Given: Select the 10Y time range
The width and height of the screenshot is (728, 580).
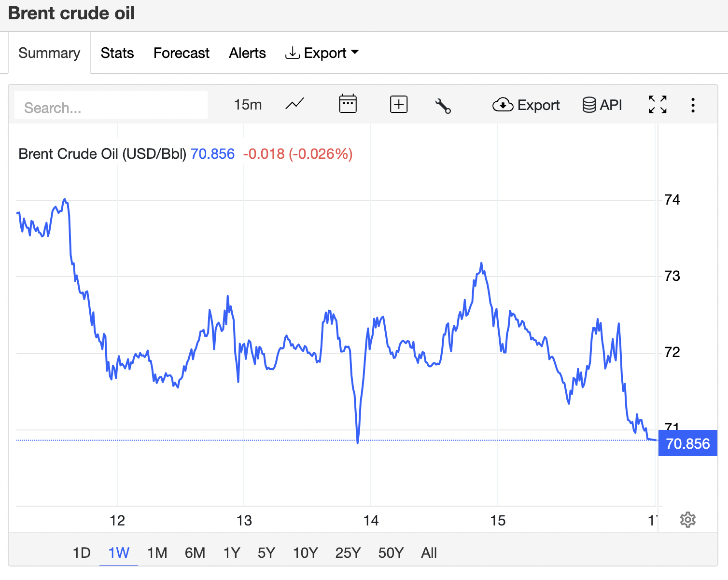Looking at the screenshot, I should tap(306, 552).
